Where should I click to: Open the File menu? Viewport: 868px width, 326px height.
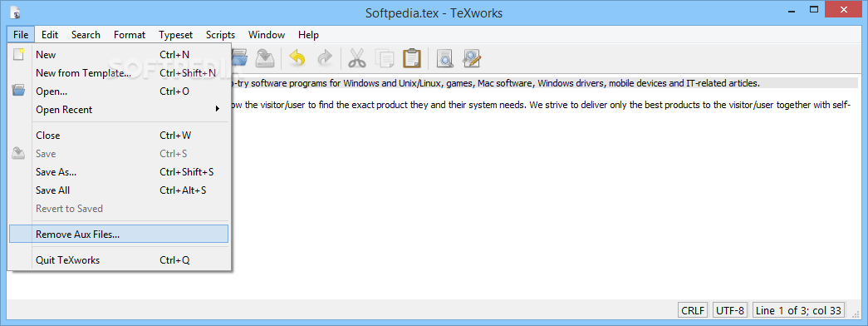click(x=21, y=34)
